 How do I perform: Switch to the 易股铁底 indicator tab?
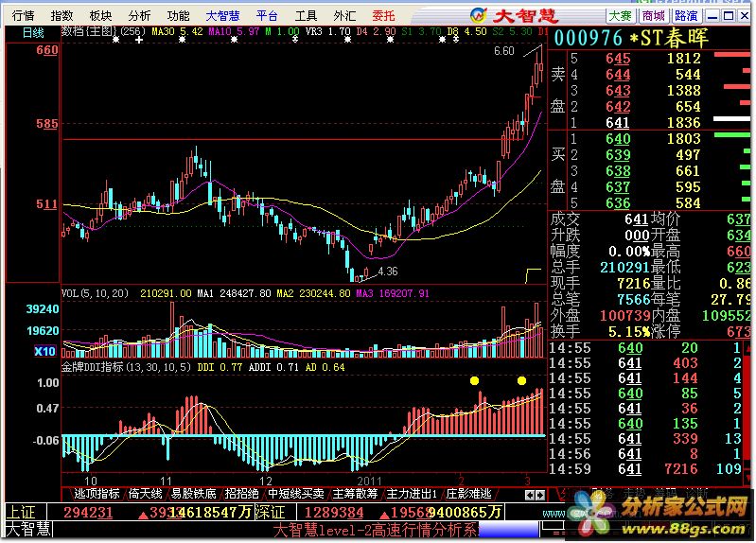click(x=193, y=494)
